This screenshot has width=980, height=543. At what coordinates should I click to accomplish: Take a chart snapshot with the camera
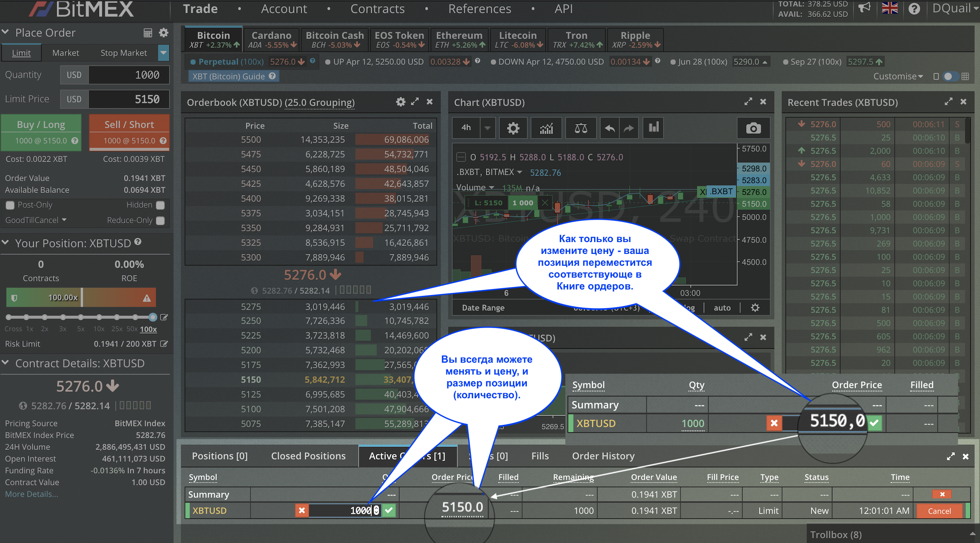point(753,128)
